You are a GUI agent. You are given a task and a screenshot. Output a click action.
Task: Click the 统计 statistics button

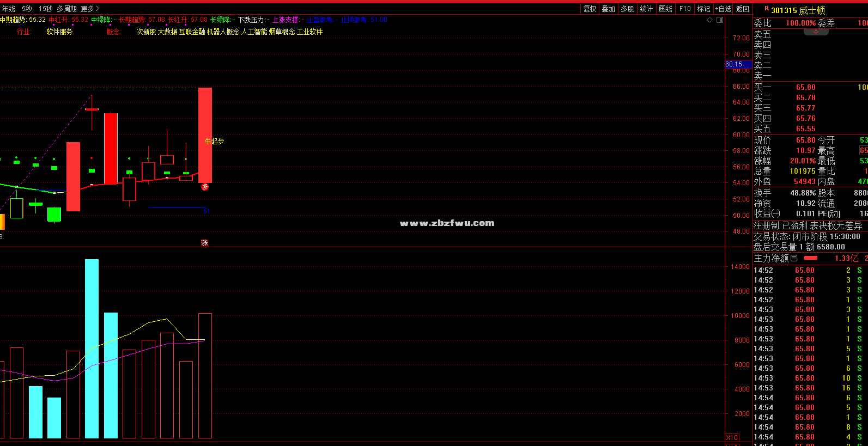coord(646,9)
